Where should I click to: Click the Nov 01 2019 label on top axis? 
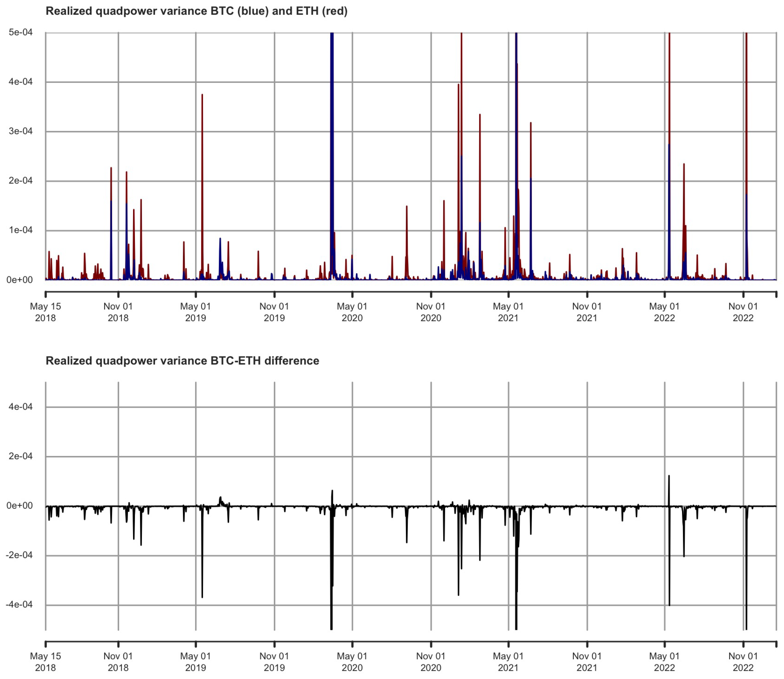pos(274,312)
